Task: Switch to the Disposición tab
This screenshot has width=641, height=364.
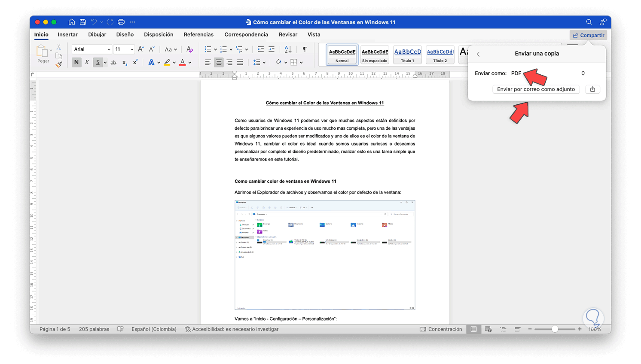Action: click(159, 34)
